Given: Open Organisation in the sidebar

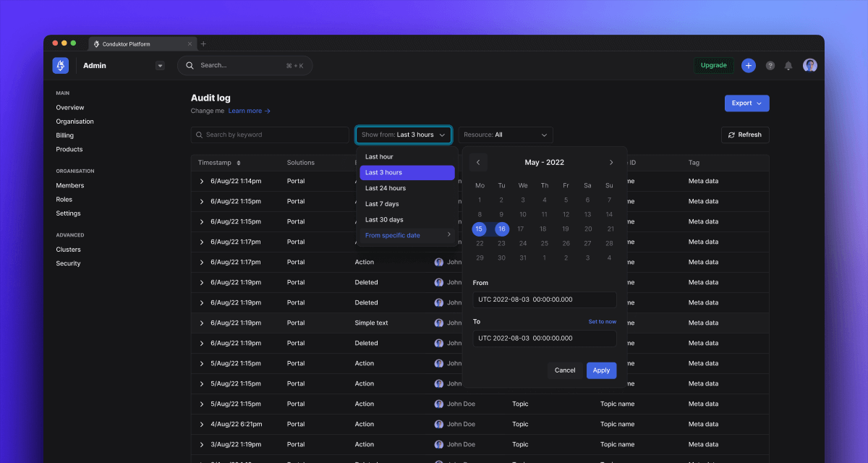Looking at the screenshot, I should pyautogui.click(x=75, y=122).
